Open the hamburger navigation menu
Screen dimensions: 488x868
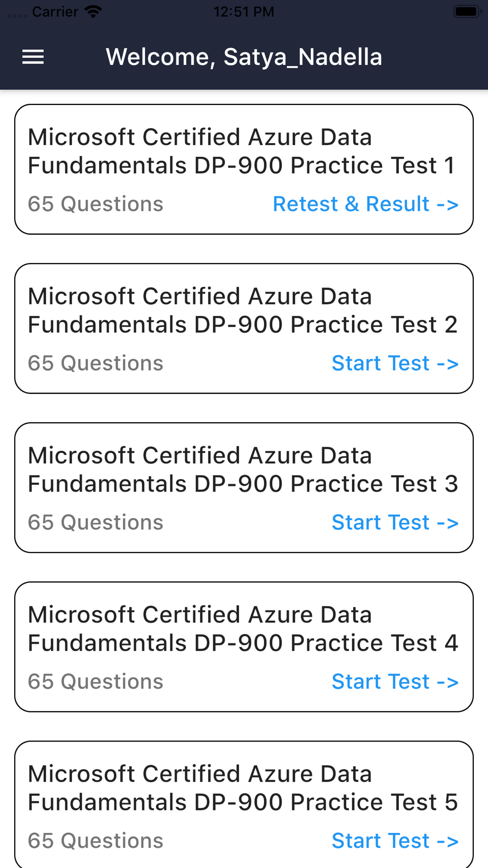33,57
